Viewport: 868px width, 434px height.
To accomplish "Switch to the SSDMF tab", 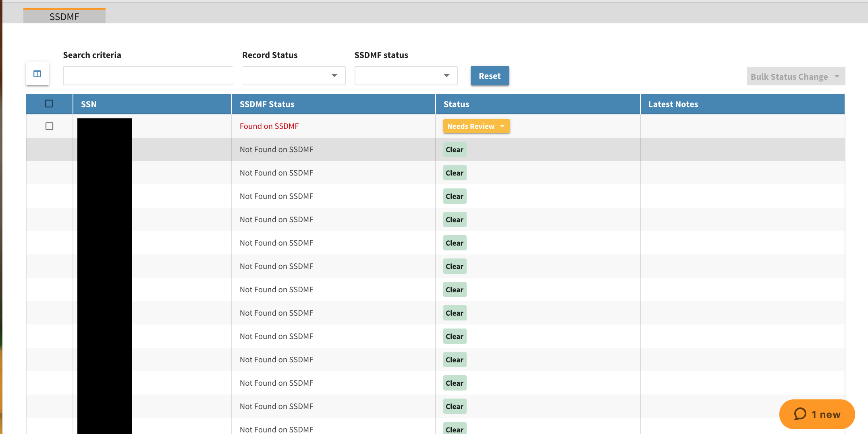I will (x=64, y=17).
